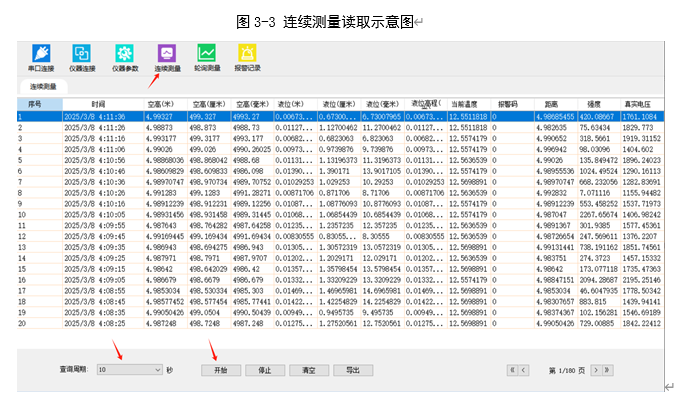Click the voltage cell 1829.773
The image size is (677, 397).
(x=642, y=127)
